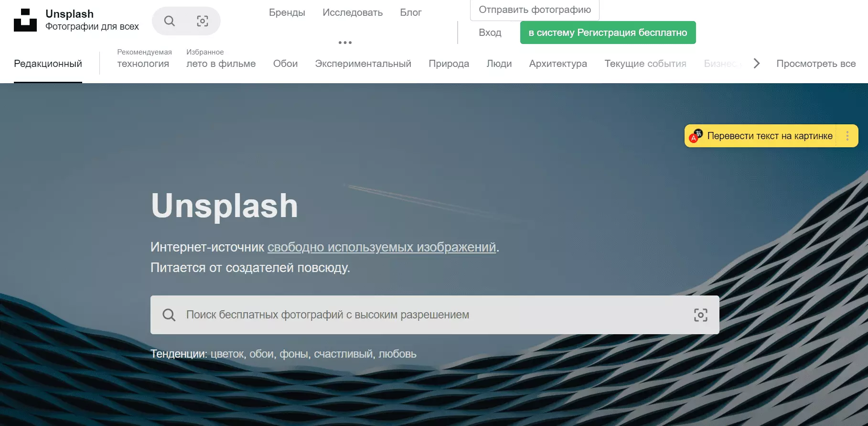Screen dimensions: 868x426
Task: Switch to the Обои category
Action: (285, 64)
